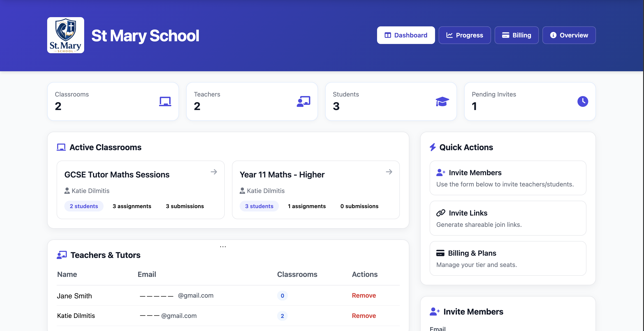The image size is (644, 331).
Task: Click the St Mary School crest logo
Action: point(65,35)
